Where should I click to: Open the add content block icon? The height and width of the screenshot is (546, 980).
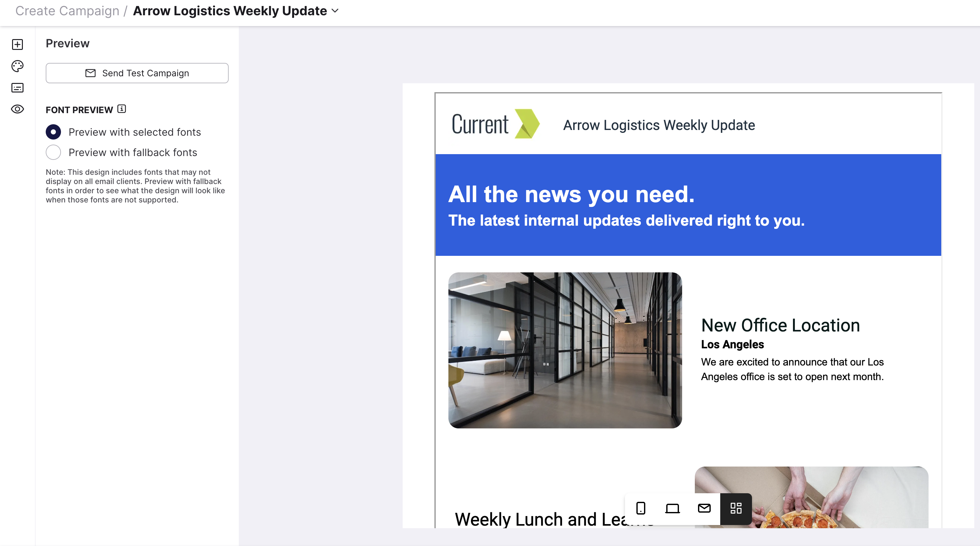pyautogui.click(x=17, y=44)
